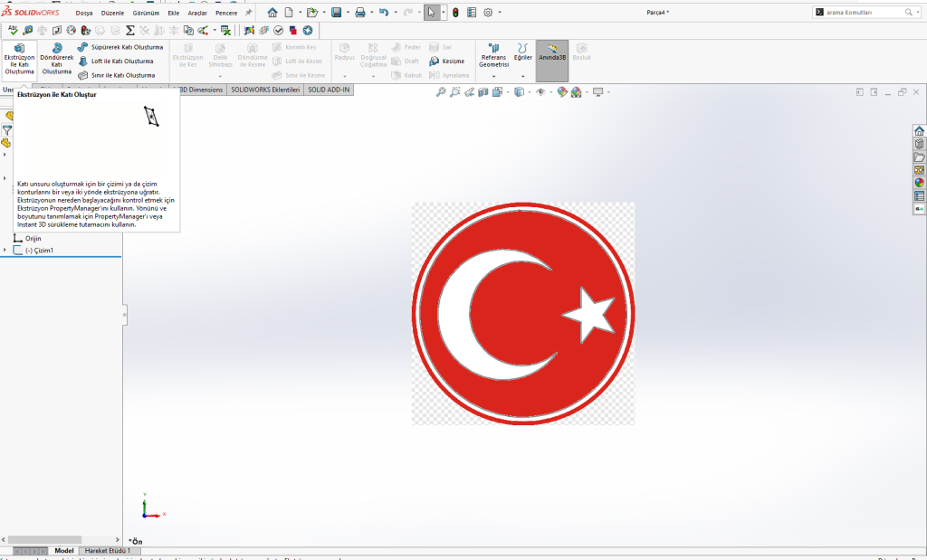Screen dimensions: 927x560
Task: Switch to SOLIDWORKS Eklentileri tab
Action: [265, 90]
